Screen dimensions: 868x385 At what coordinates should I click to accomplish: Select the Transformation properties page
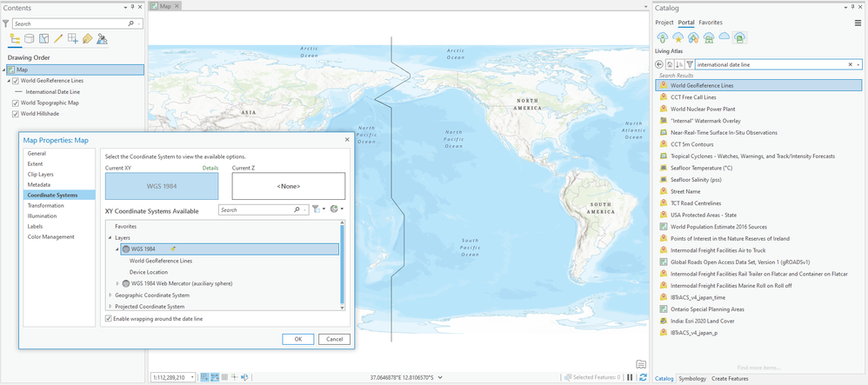pyautogui.click(x=45, y=205)
